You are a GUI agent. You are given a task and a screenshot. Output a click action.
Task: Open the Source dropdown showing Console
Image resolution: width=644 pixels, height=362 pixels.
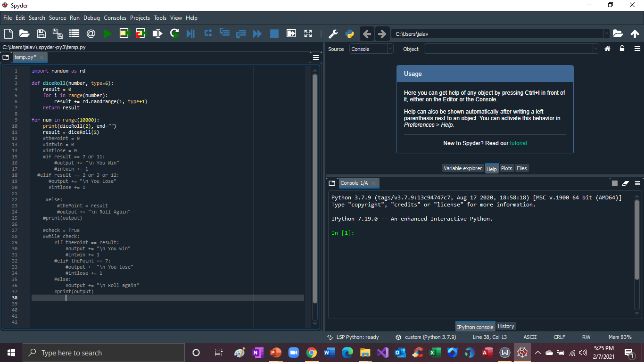(x=370, y=49)
